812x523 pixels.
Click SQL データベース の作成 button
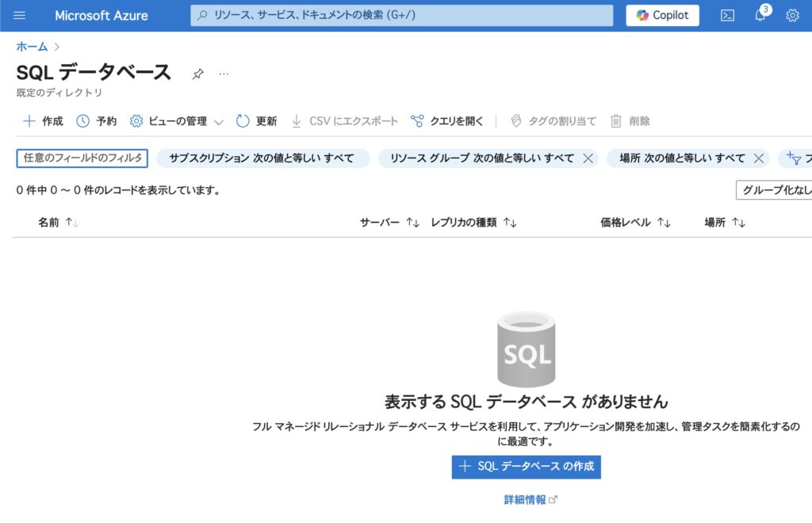click(x=527, y=467)
